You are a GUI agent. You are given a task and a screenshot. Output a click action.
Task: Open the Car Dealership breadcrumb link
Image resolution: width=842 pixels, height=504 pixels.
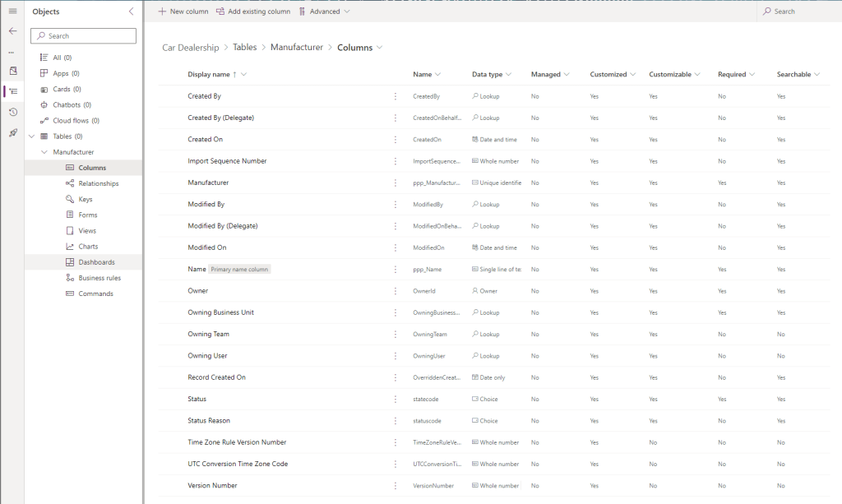(x=190, y=48)
